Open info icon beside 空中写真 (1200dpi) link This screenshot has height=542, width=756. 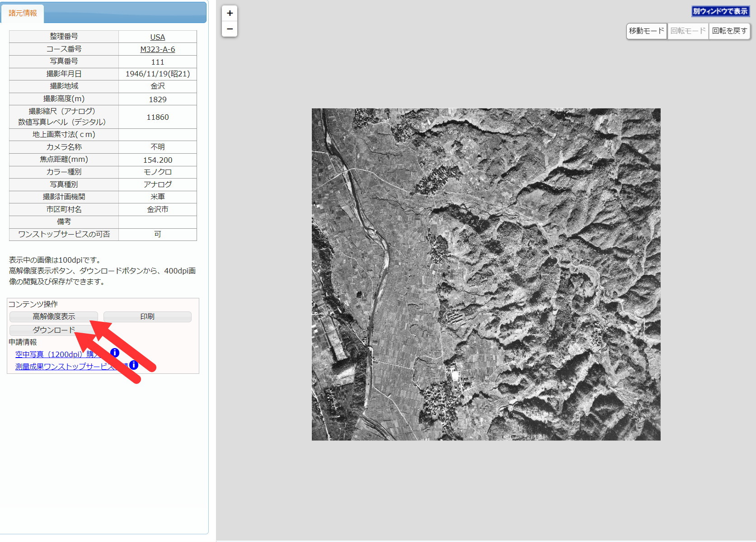[x=115, y=353]
